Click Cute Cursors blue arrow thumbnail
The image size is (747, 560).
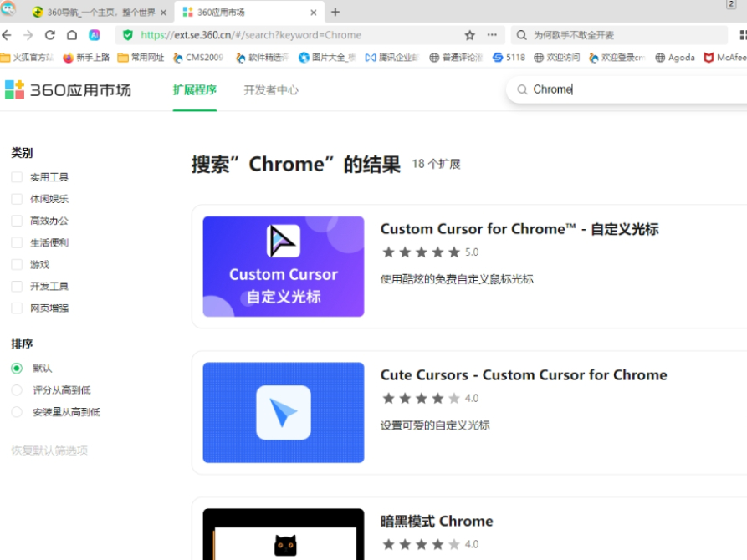point(284,412)
